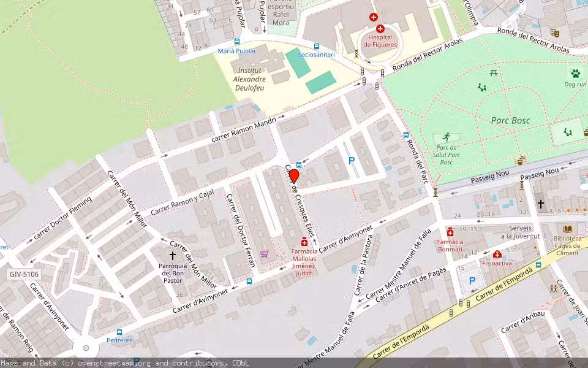Click the Farmàcia Mallolas pharmacy icon
This screenshot has width=588, height=368.
[304, 243]
